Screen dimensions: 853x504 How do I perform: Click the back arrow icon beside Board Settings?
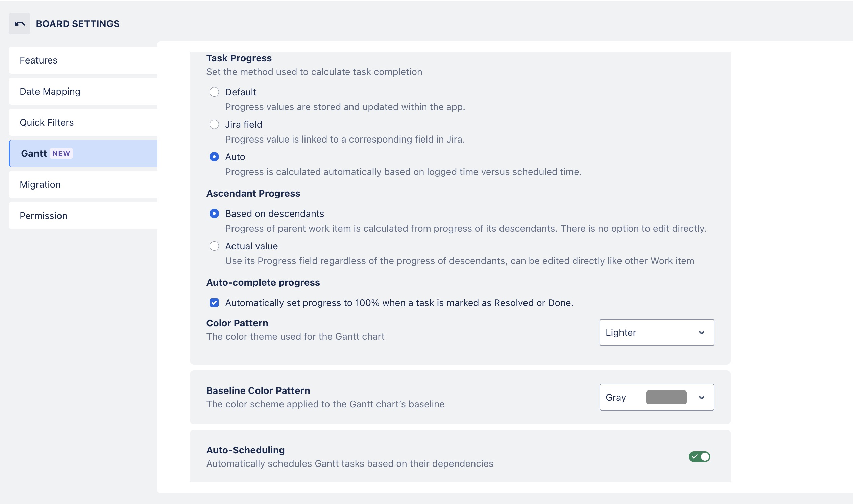[19, 24]
